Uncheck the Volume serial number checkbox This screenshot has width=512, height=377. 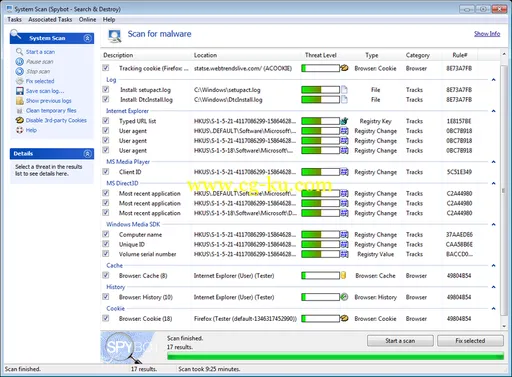pyautogui.click(x=106, y=254)
